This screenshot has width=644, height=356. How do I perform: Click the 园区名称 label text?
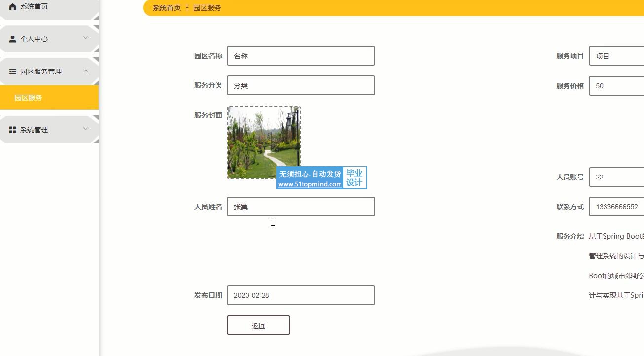208,56
